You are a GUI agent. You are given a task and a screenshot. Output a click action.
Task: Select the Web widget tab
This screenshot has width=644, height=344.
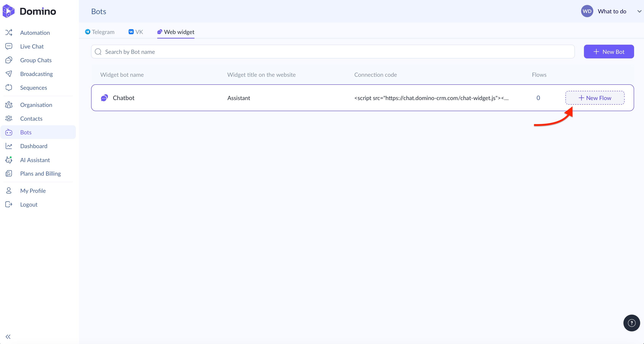(x=176, y=32)
